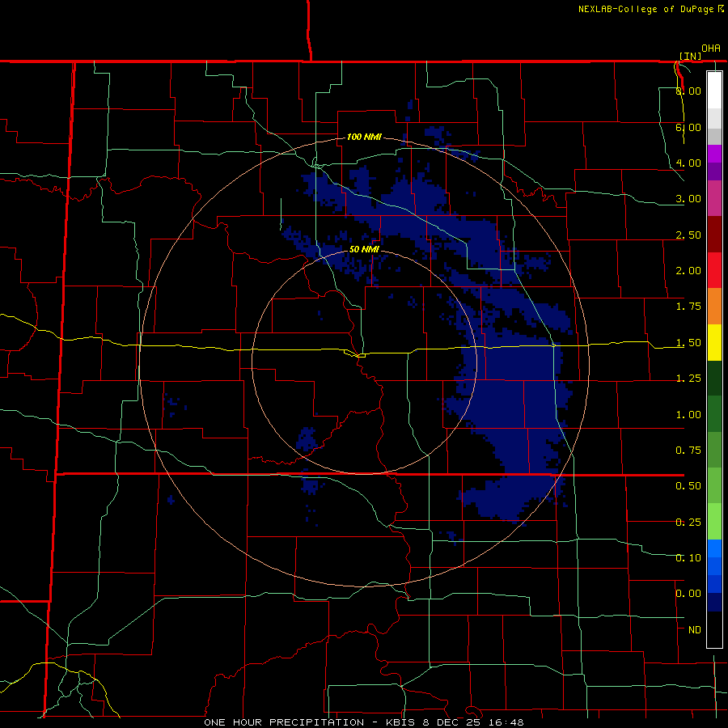Click the 1.25 legend value

tap(688, 379)
